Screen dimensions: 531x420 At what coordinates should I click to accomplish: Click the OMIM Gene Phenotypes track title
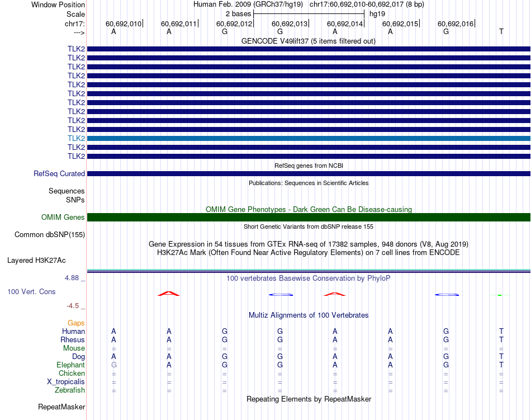309,209
